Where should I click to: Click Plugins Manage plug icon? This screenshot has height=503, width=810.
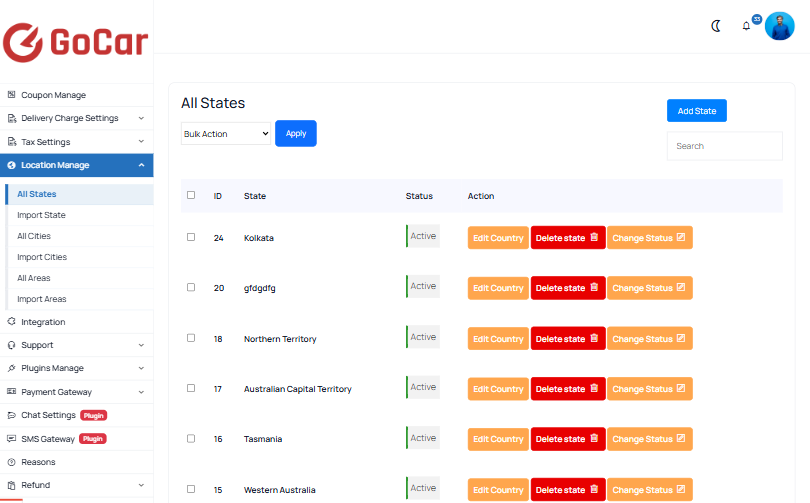click(x=11, y=368)
